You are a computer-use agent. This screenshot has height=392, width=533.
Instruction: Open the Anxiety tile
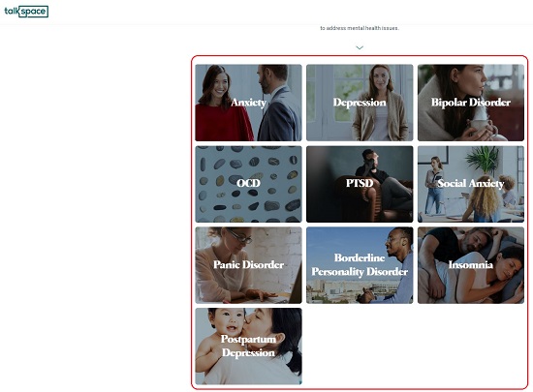pyautogui.click(x=248, y=103)
